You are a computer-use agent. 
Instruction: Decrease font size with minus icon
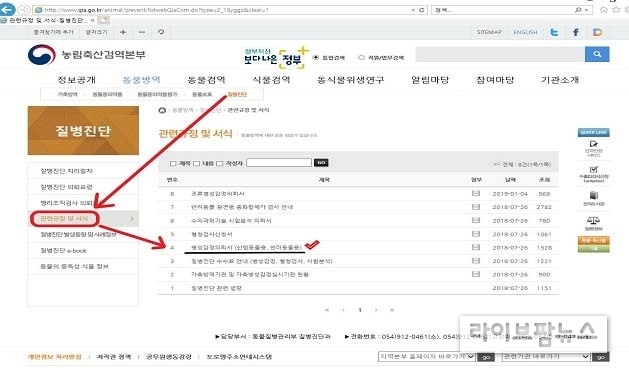click(x=142, y=32)
